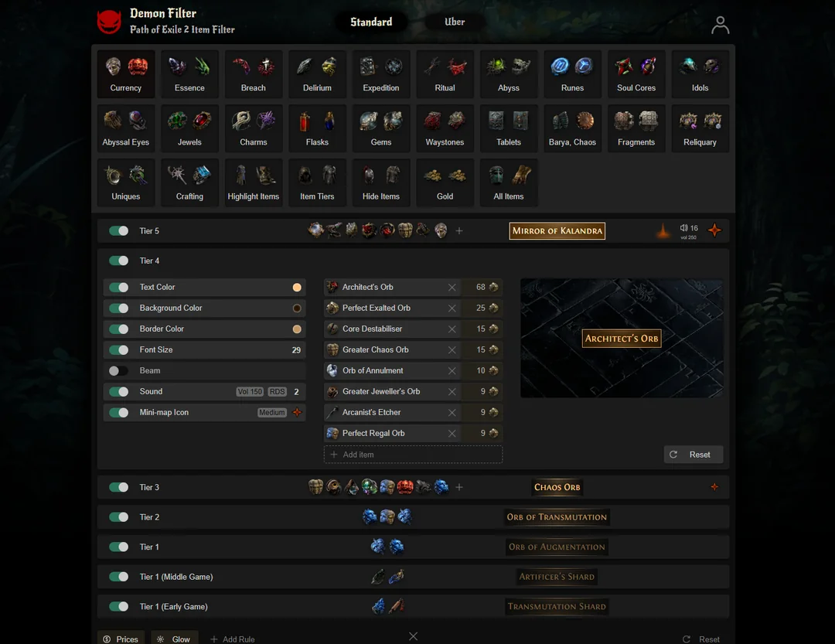The width and height of the screenshot is (835, 644).
Task: Open the Uniques category
Action: click(126, 182)
